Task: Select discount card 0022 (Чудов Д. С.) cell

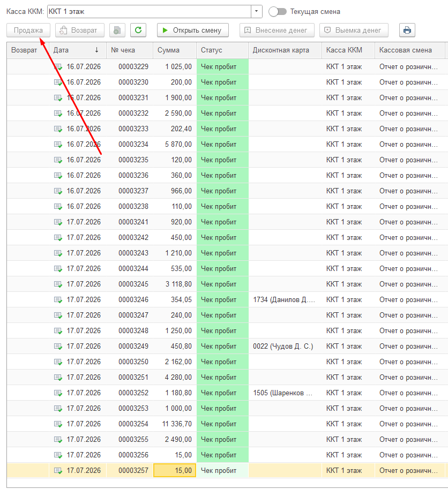Action: pyautogui.click(x=285, y=346)
